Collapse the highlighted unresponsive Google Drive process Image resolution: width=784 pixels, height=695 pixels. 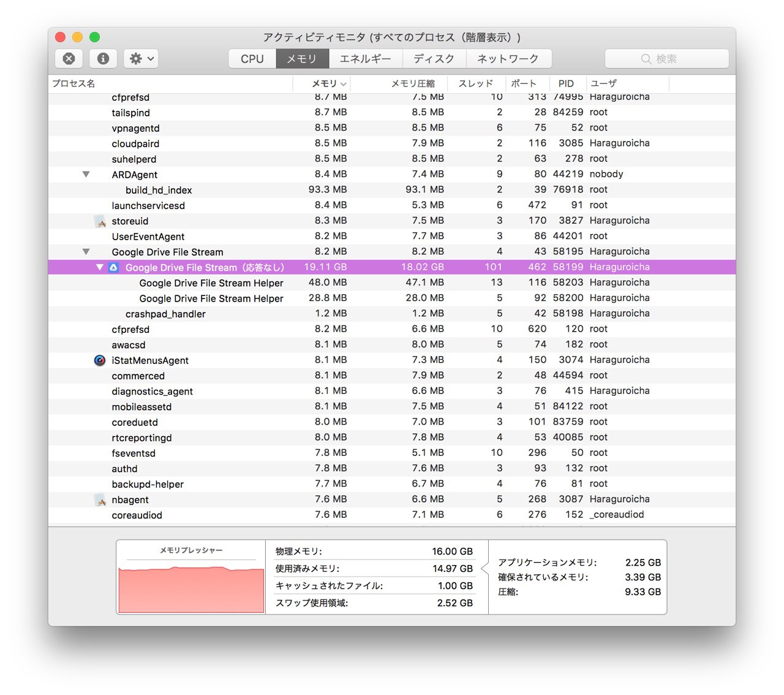[x=100, y=268]
